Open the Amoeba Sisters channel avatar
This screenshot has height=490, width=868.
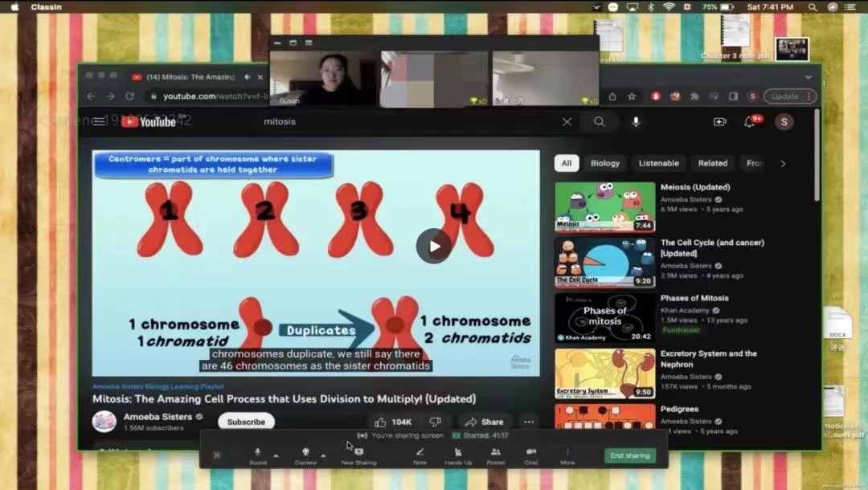point(104,422)
